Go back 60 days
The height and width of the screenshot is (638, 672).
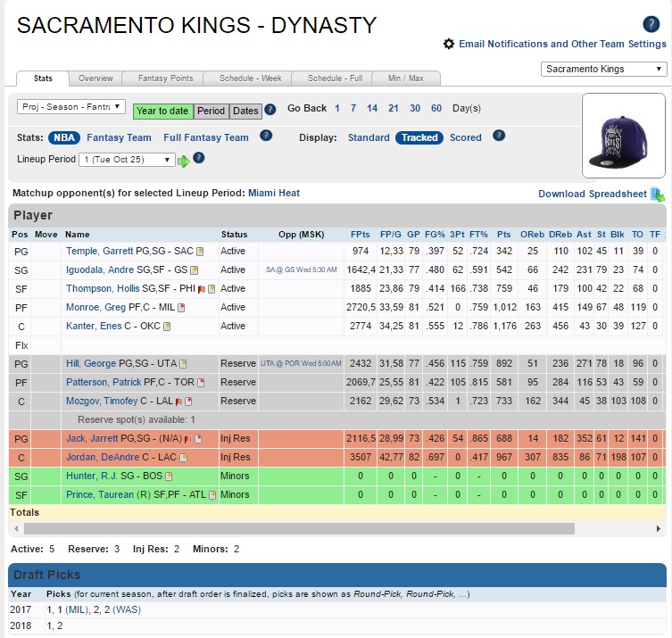(x=436, y=108)
